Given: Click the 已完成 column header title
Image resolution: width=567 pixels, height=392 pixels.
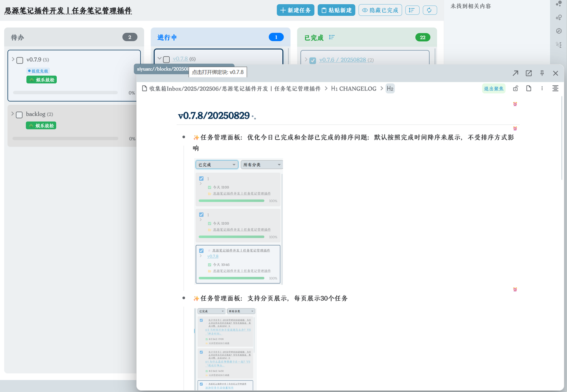Looking at the screenshot, I should click(x=314, y=38).
